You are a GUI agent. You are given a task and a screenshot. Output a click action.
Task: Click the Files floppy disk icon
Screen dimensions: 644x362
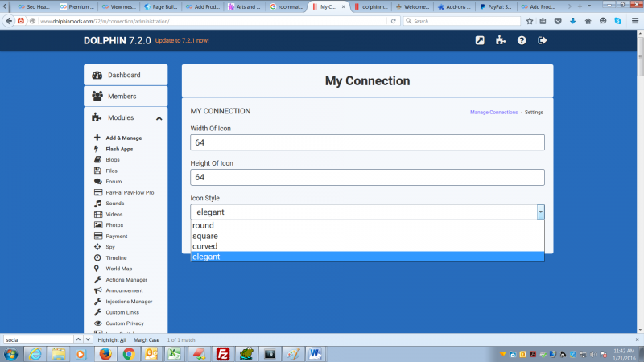click(97, 171)
